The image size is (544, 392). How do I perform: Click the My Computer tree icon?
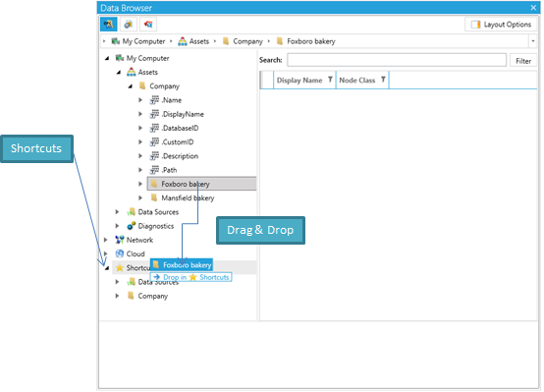tap(120, 58)
